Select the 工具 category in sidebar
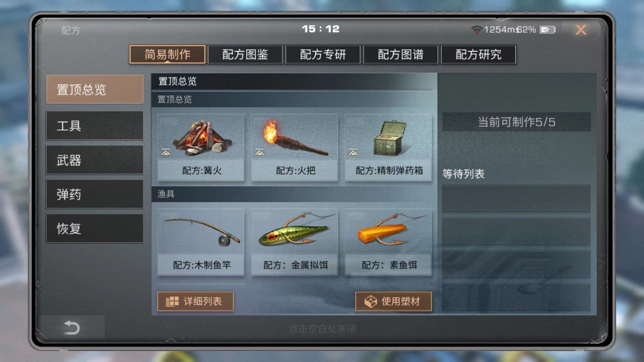The width and height of the screenshot is (644, 362). tap(94, 126)
